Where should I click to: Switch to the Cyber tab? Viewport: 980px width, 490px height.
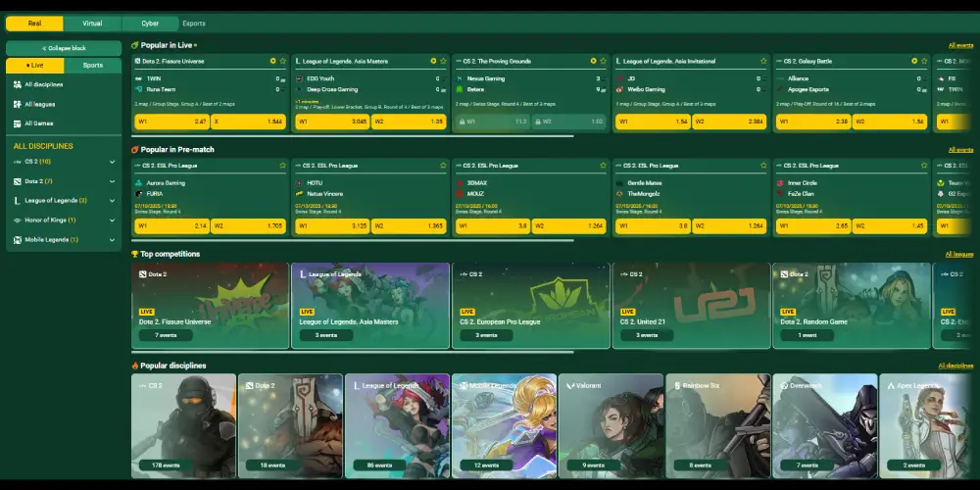tap(150, 24)
